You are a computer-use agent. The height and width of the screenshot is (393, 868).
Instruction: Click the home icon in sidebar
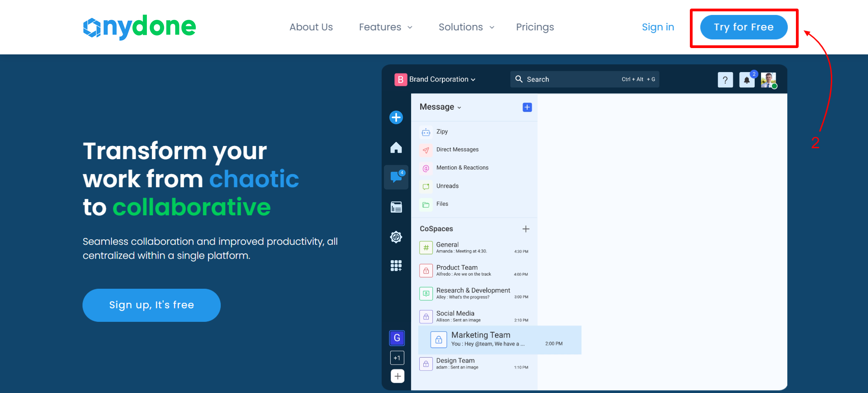tap(396, 147)
